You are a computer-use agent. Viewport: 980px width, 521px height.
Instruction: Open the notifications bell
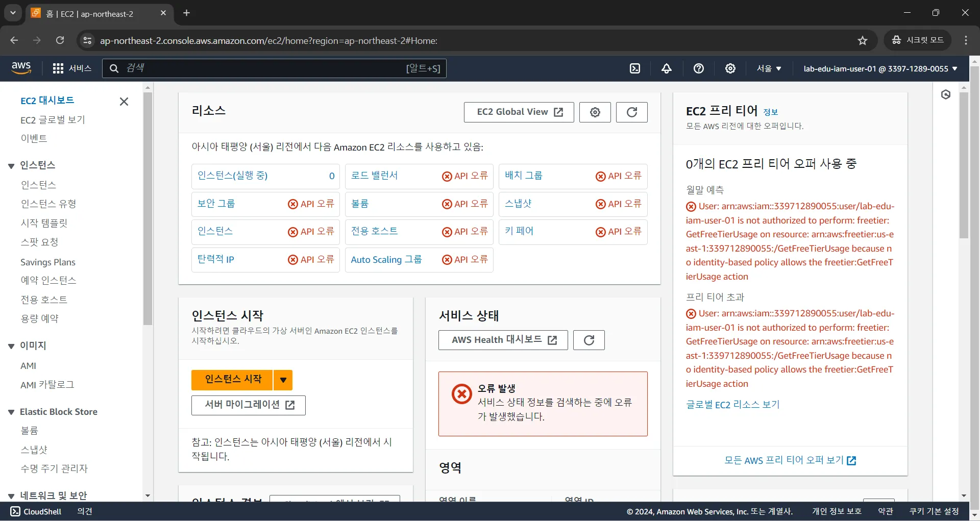pos(667,68)
